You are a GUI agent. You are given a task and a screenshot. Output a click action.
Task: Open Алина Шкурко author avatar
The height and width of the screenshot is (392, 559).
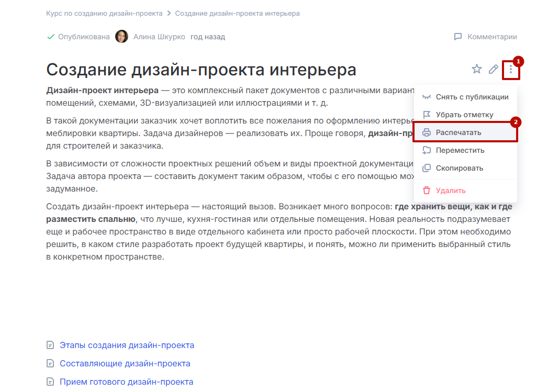121,36
